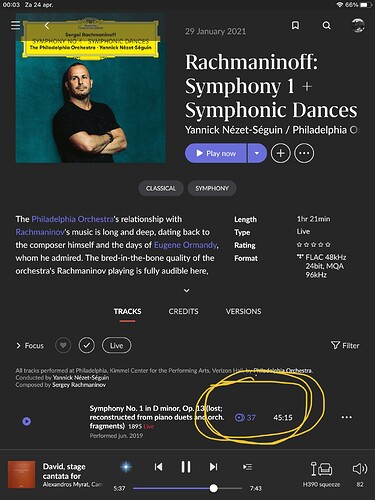This screenshot has height=500, width=375.
Task: Open the H390 squeeze zone selector
Action: pos(321,474)
